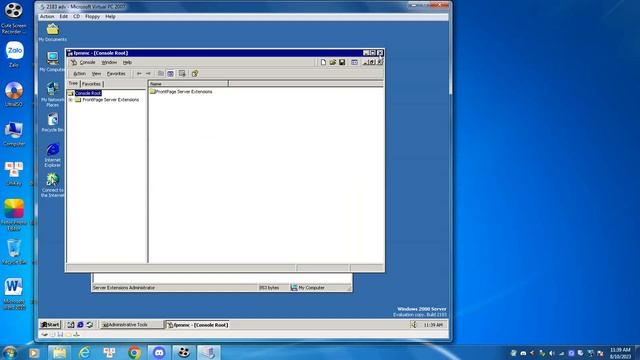
Task: Click Internet Explorer quick launch icon
Action: (80, 324)
